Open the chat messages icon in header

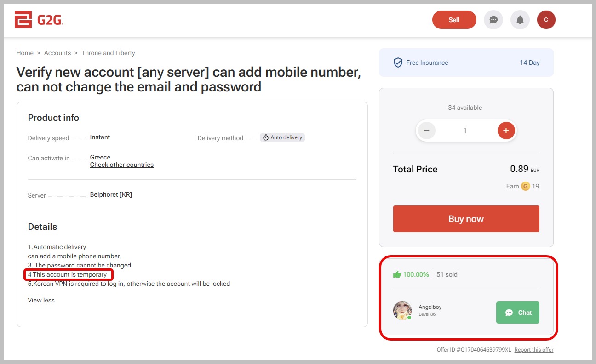coord(493,20)
